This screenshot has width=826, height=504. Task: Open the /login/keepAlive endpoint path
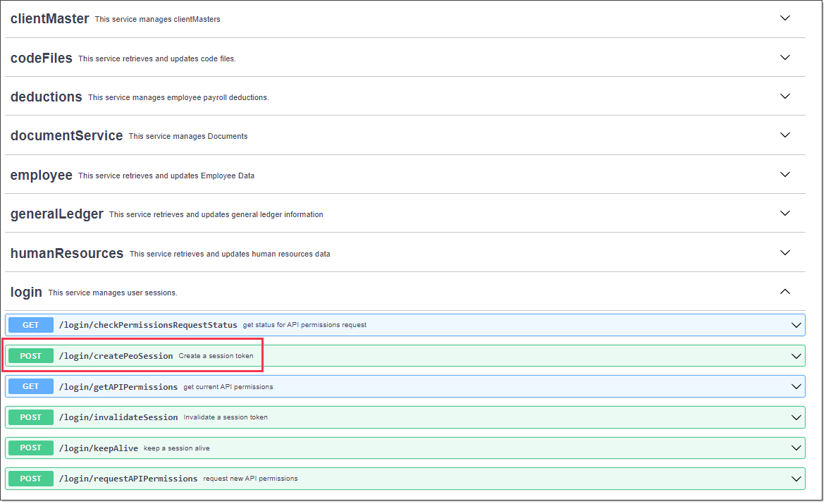pos(99,448)
